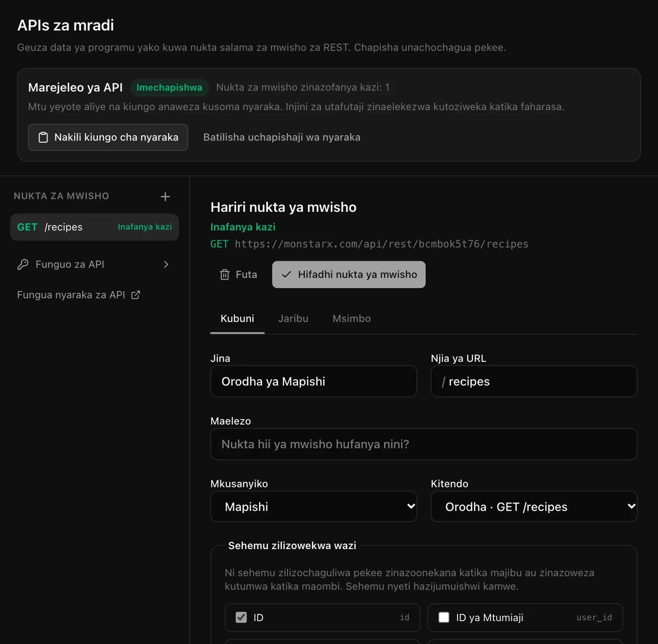Click the user_id field code label
This screenshot has width=658, height=644.
pyautogui.click(x=594, y=618)
